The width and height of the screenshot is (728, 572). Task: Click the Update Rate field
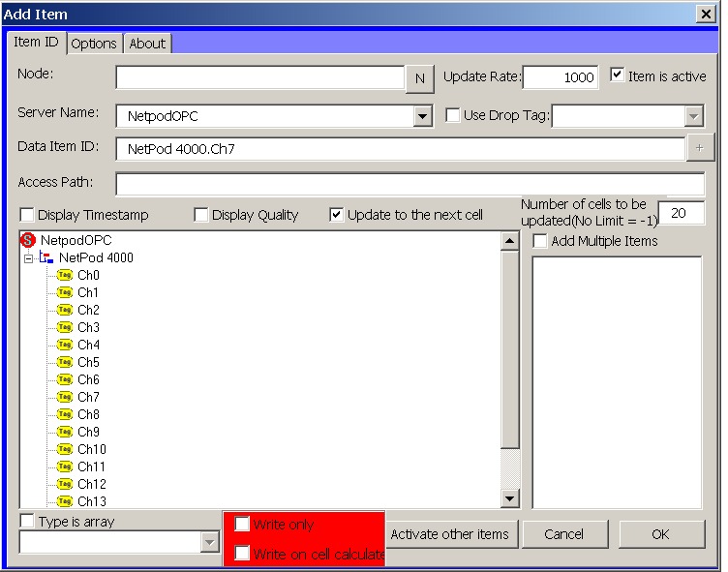[561, 77]
